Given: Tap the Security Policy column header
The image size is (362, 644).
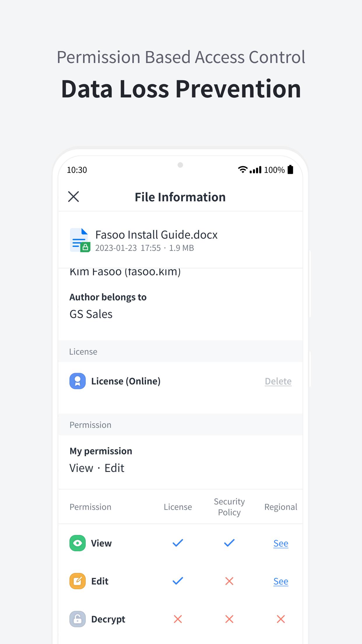Looking at the screenshot, I should (229, 507).
